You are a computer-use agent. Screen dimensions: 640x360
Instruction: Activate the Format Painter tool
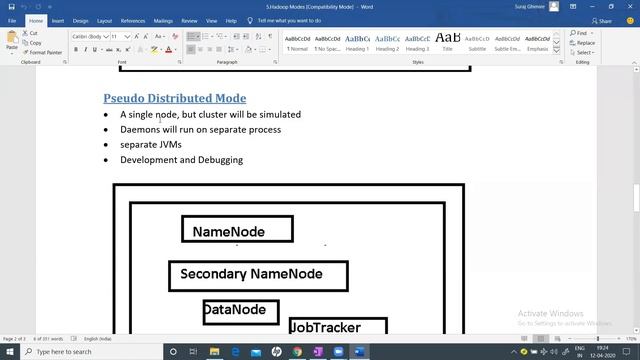[43, 53]
